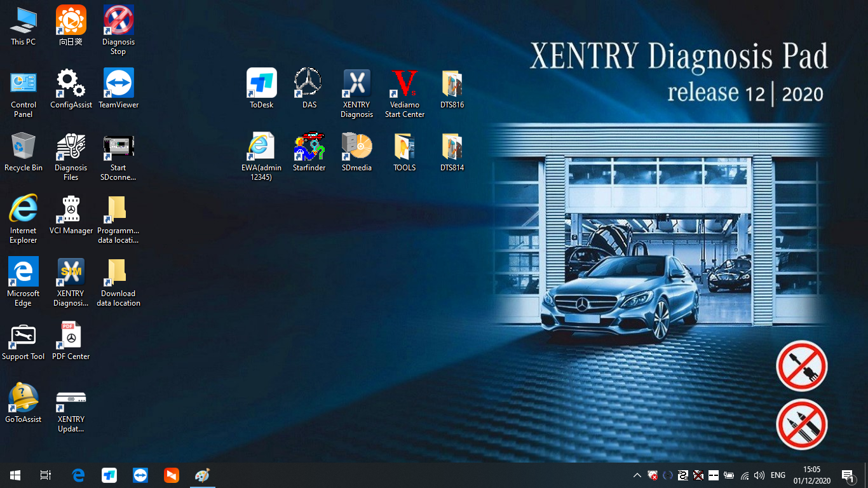The image size is (868, 488).
Task: Click cable connection tray icon
Action: 683,475
